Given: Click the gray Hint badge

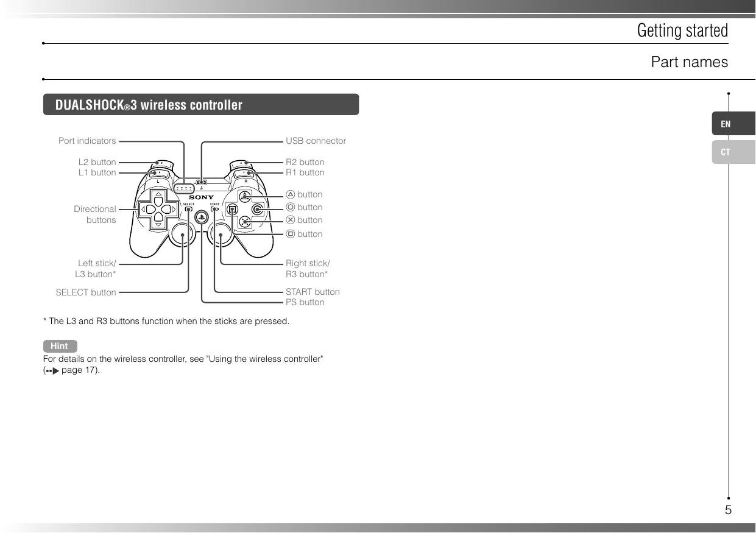Looking at the screenshot, I should 60,346.
